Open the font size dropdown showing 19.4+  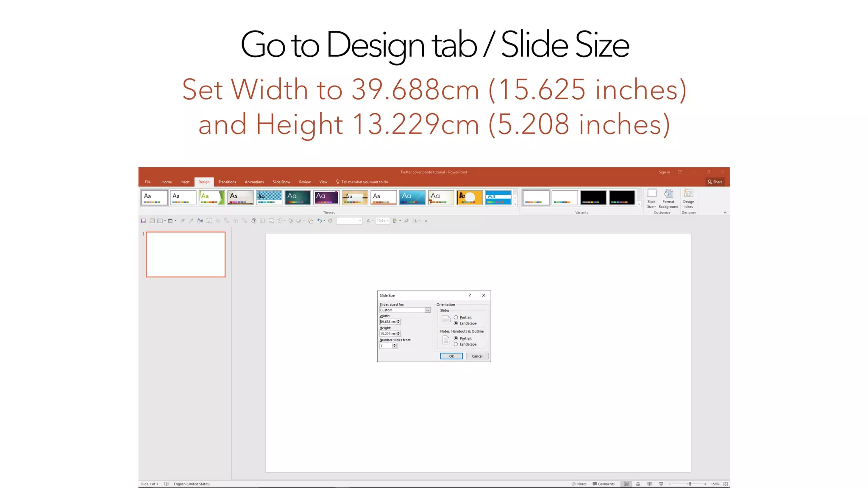click(388, 221)
